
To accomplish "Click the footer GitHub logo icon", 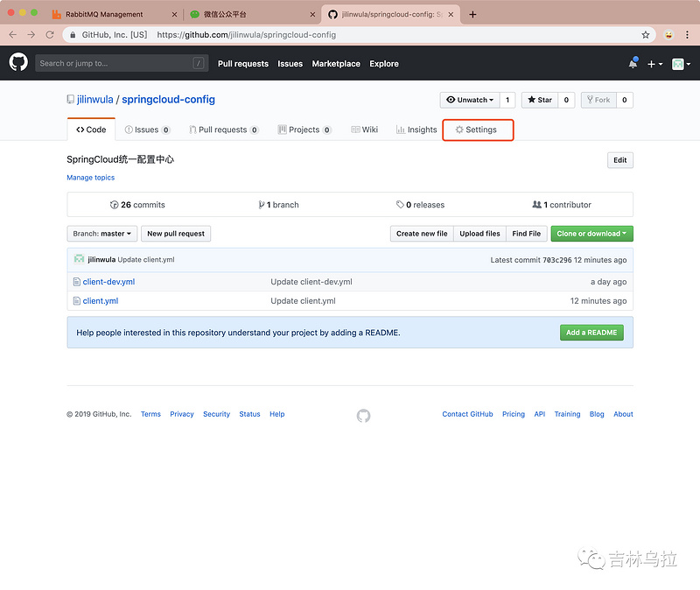I will [x=363, y=416].
